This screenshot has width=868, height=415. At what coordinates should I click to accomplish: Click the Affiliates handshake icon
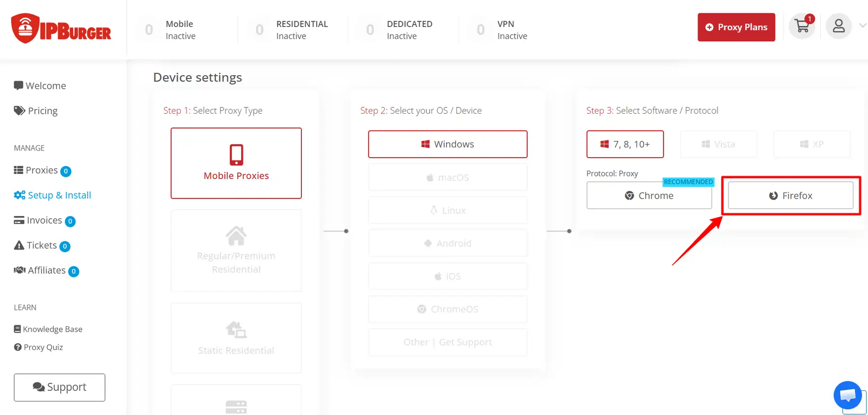[x=20, y=270]
